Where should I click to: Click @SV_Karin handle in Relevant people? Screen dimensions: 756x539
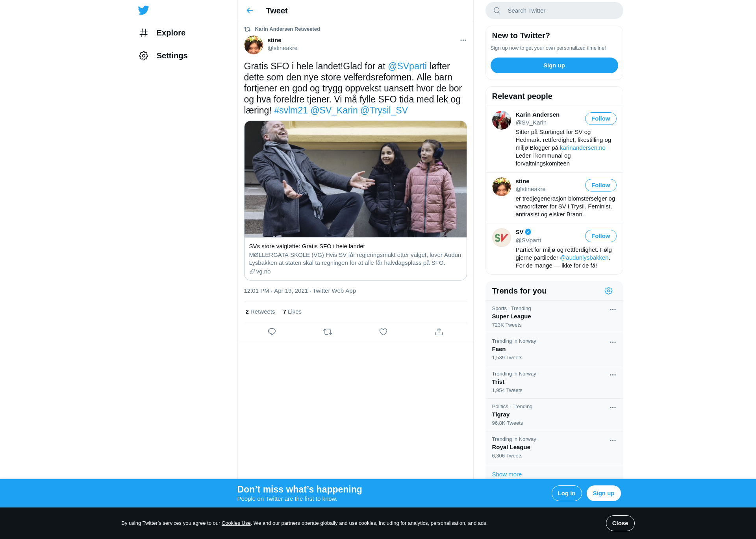pos(531,123)
